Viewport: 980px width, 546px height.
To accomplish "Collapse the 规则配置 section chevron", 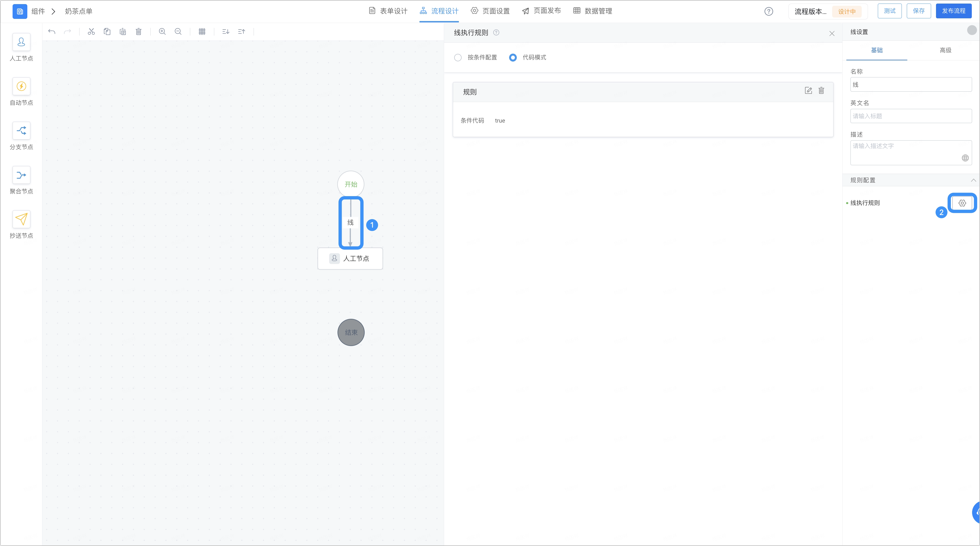I will point(973,180).
